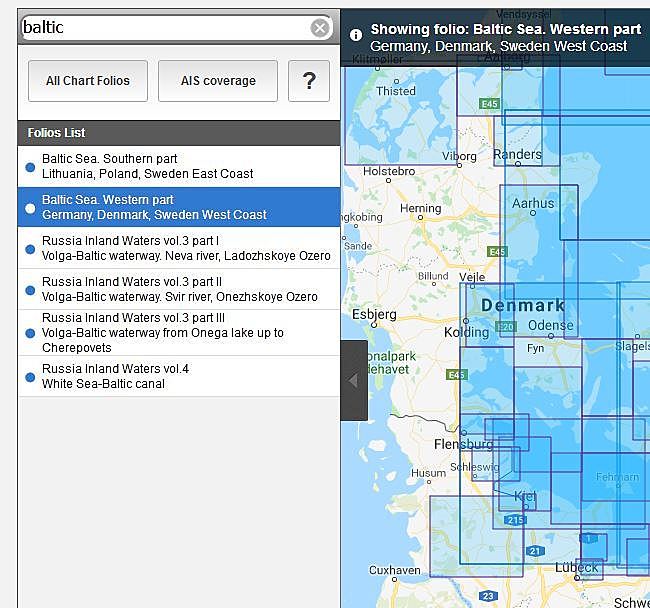Image resolution: width=650 pixels, height=608 pixels.
Task: Click blue bullet beside Cherepovets folio
Action: 30,333
